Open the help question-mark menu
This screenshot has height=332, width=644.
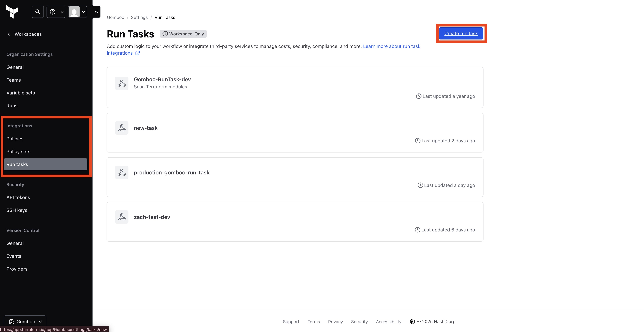(56, 12)
